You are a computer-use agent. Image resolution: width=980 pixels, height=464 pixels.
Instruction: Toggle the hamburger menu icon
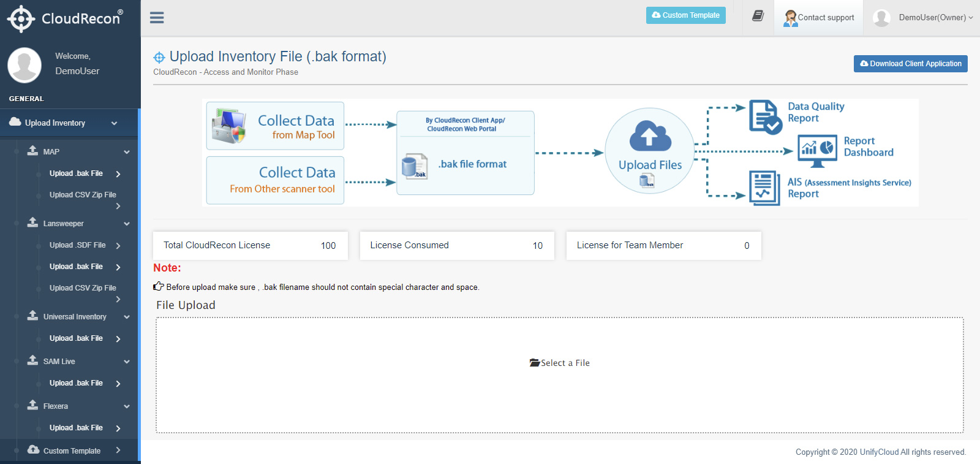point(157,18)
